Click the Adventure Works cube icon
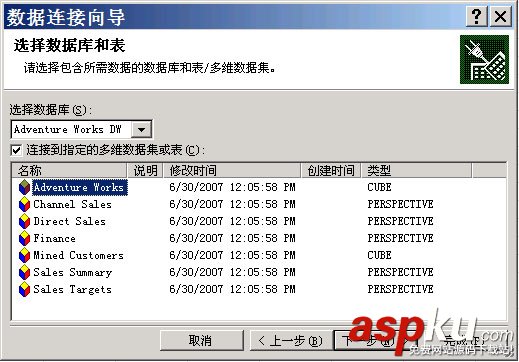This screenshot has height=362, width=519. click(x=24, y=187)
